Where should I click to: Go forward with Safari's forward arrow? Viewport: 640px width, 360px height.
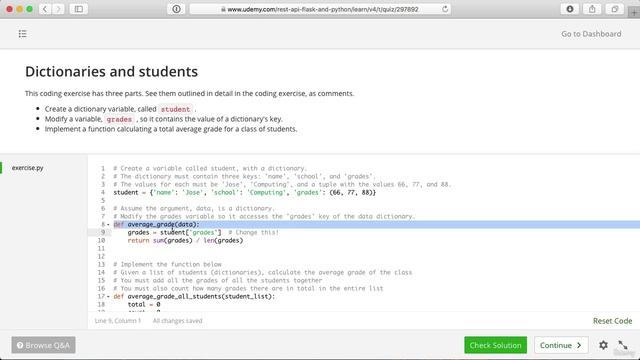(58, 9)
